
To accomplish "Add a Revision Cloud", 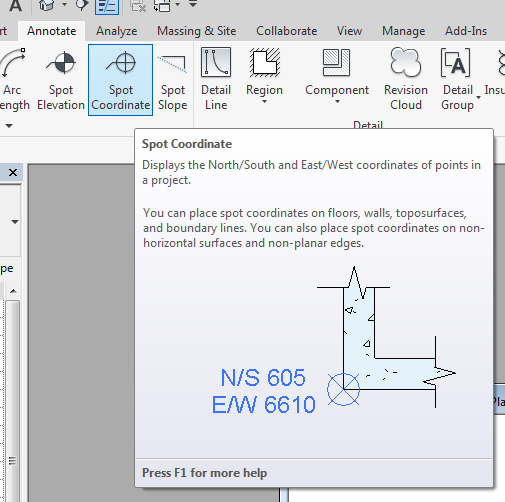I will click(x=406, y=80).
